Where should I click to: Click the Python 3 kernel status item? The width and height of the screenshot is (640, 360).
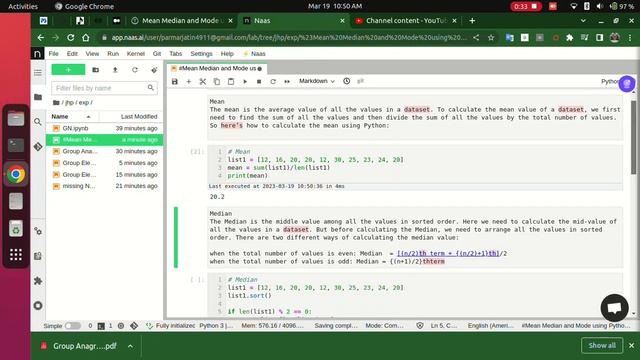click(x=216, y=326)
